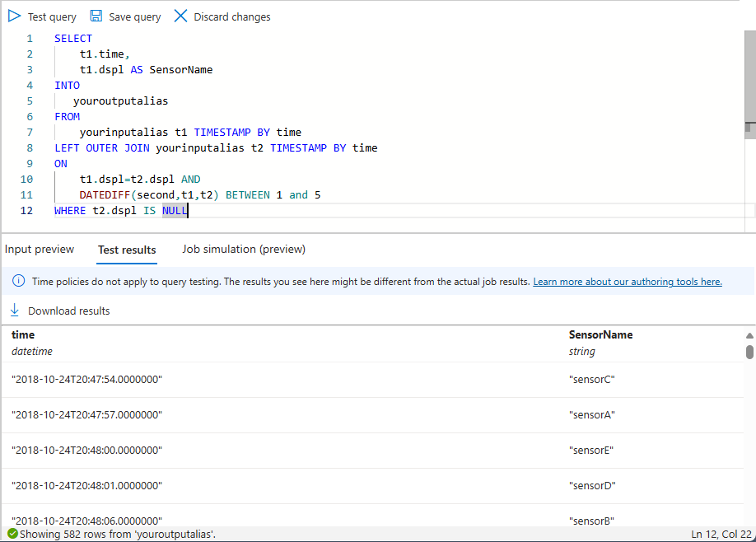Click the FROM keyword on line 6
756x542 pixels.
tap(67, 117)
